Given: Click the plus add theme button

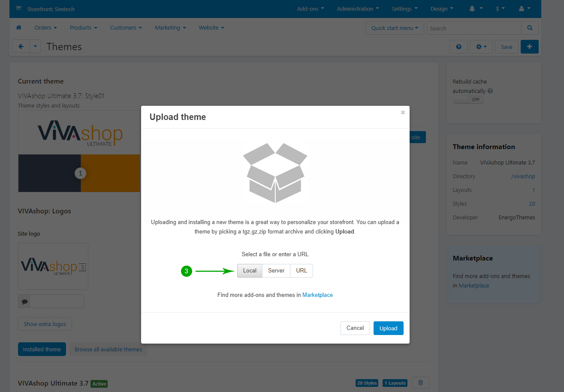Looking at the screenshot, I should [530, 47].
